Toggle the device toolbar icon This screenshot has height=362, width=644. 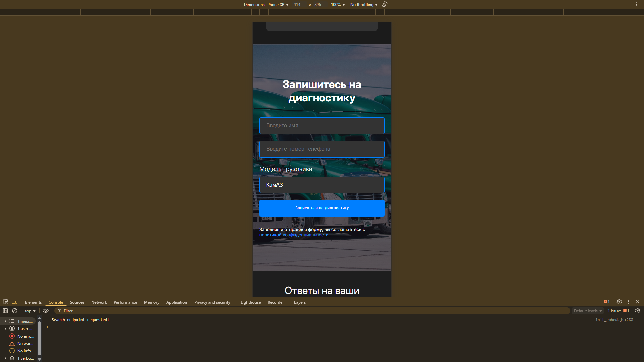pos(15,302)
